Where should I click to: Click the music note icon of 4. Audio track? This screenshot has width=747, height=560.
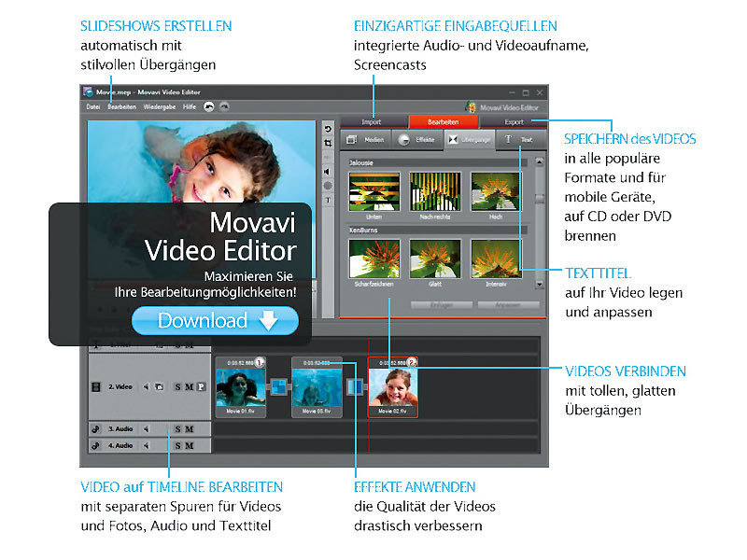click(96, 446)
